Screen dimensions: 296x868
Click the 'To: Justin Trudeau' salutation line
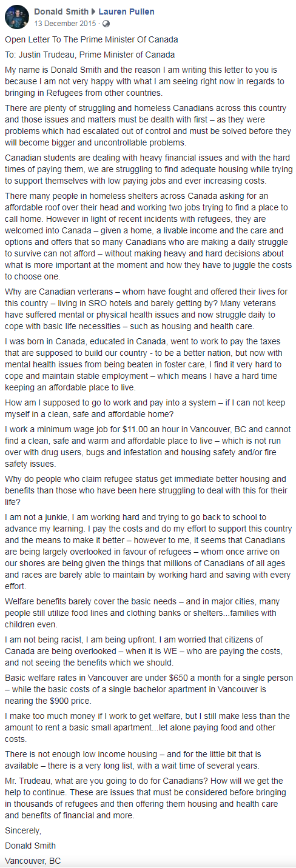81,55
